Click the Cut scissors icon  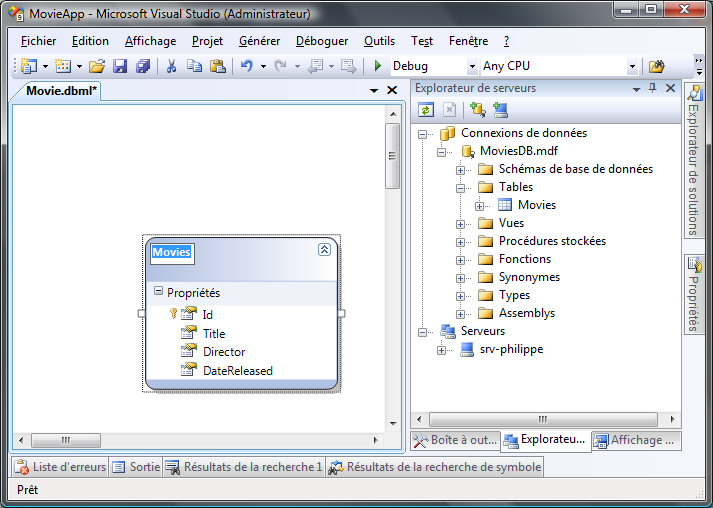[171, 66]
